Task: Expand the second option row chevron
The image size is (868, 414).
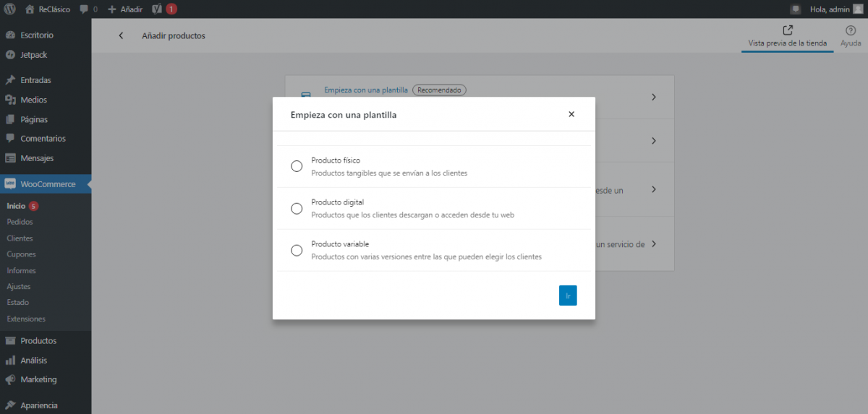Action: (653, 141)
